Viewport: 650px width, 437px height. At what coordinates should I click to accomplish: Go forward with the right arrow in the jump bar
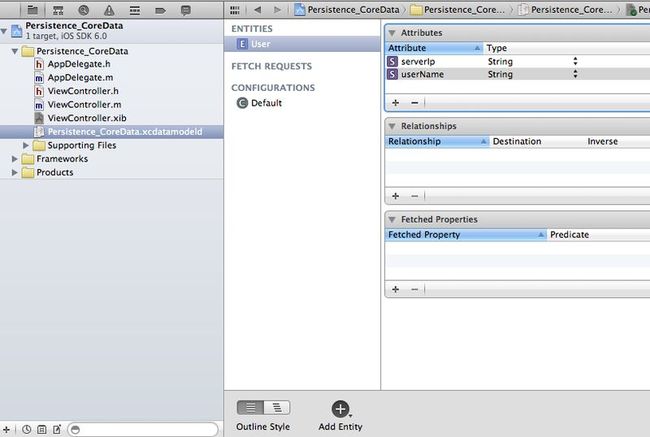tap(277, 10)
